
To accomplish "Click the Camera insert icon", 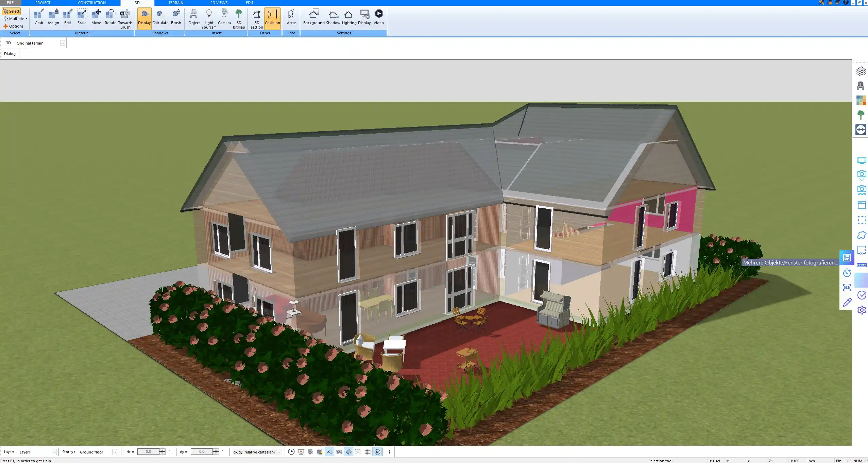I will click(224, 17).
